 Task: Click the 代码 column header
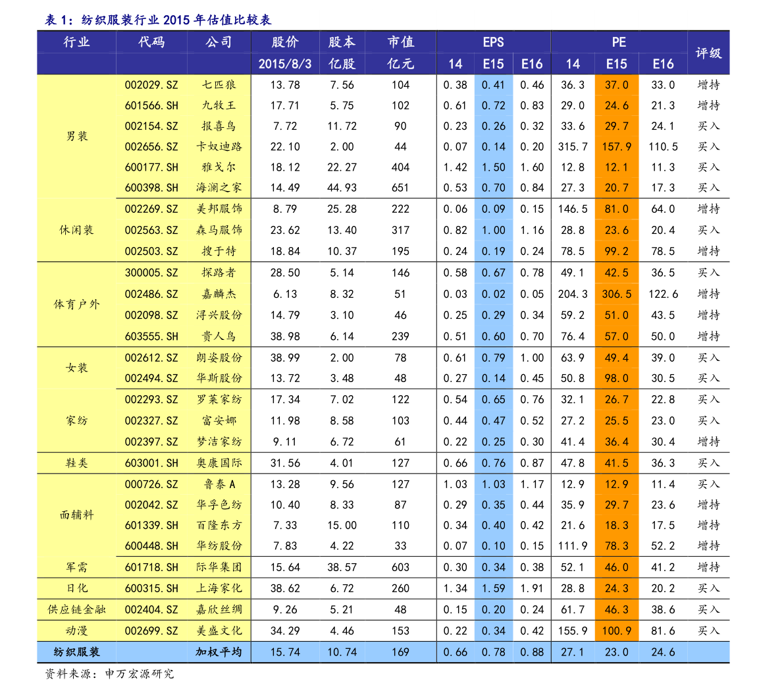pos(151,42)
